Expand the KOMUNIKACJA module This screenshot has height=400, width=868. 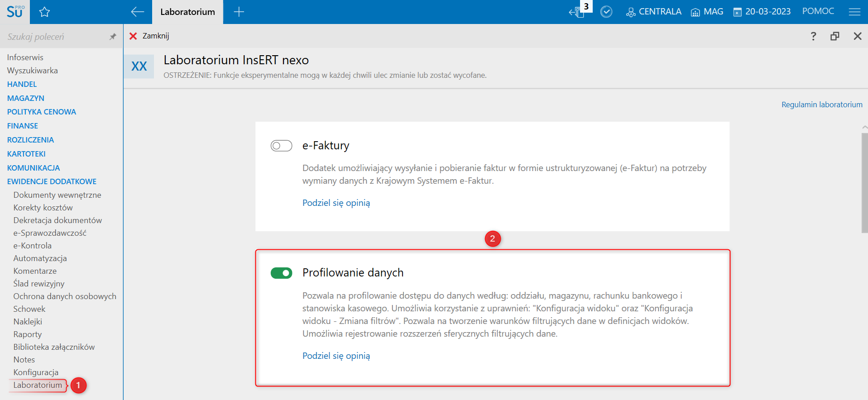pos(34,168)
